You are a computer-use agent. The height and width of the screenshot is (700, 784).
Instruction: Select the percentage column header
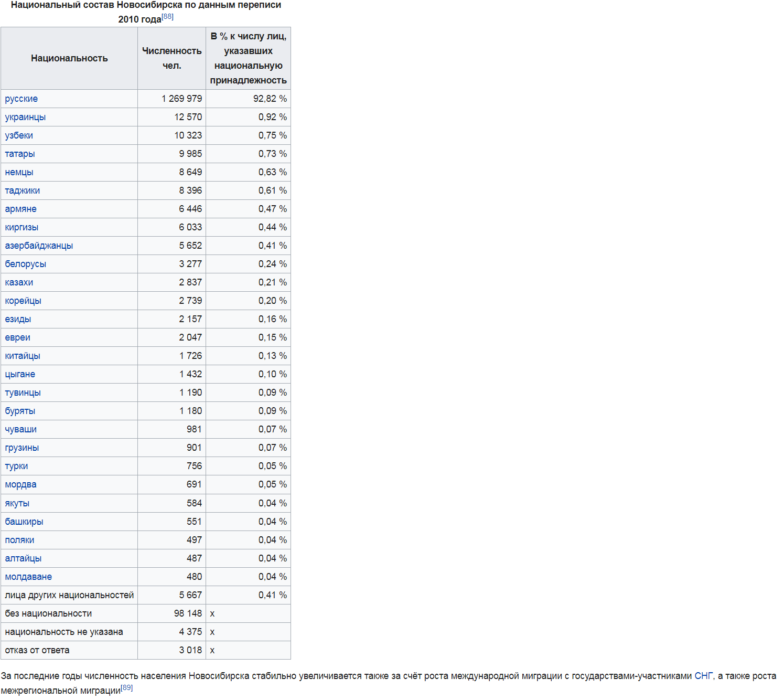[x=249, y=58]
